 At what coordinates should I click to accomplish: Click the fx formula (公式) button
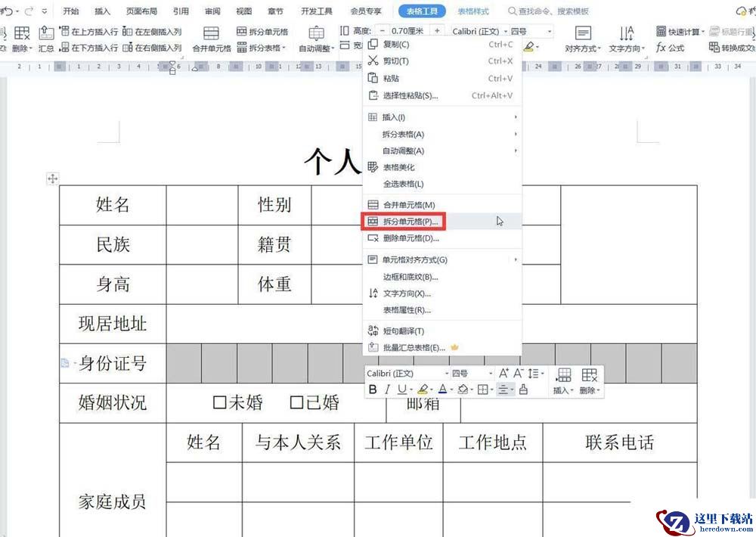670,48
